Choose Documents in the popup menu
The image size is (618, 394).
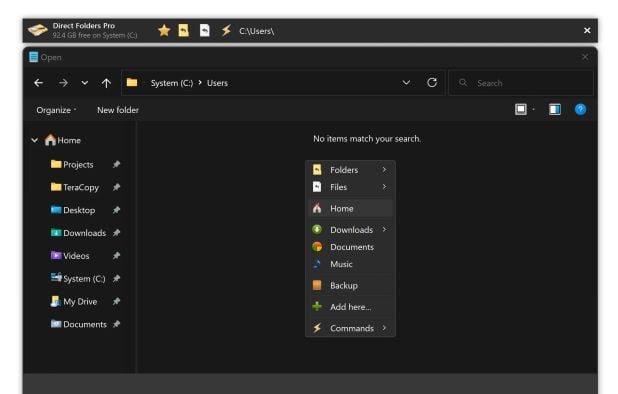click(x=350, y=247)
